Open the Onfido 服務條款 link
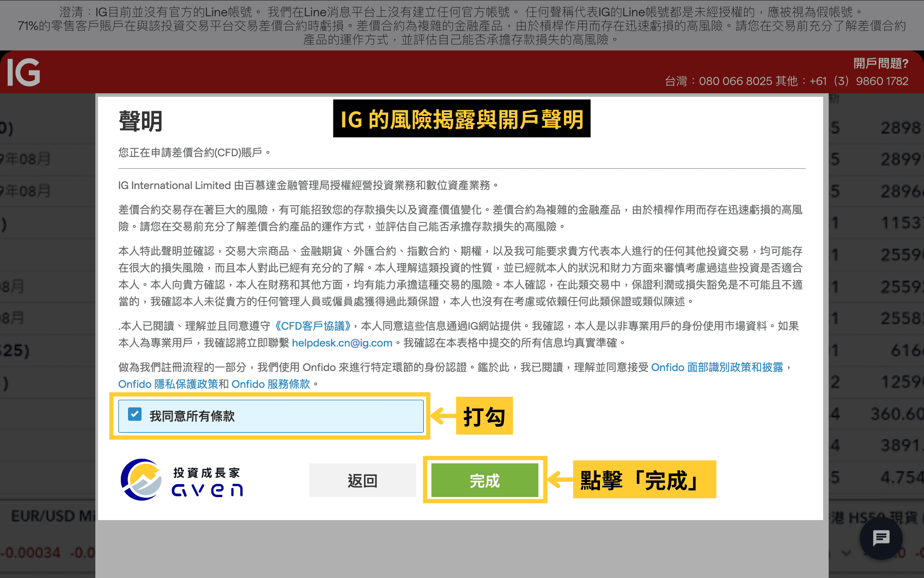924x578 pixels. coord(271,384)
